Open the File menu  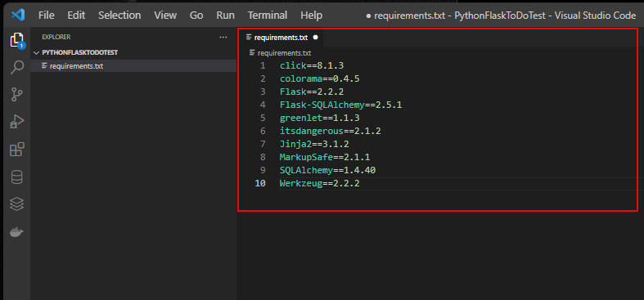(46, 16)
